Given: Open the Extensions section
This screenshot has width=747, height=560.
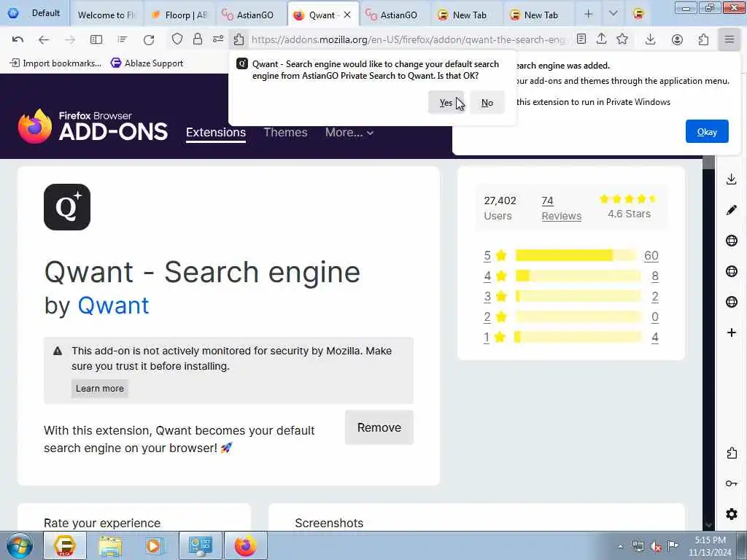Looking at the screenshot, I should [x=216, y=133].
